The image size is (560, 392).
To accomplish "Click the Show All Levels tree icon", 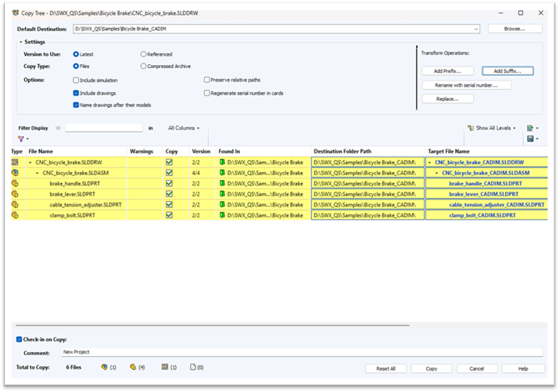I will point(471,128).
